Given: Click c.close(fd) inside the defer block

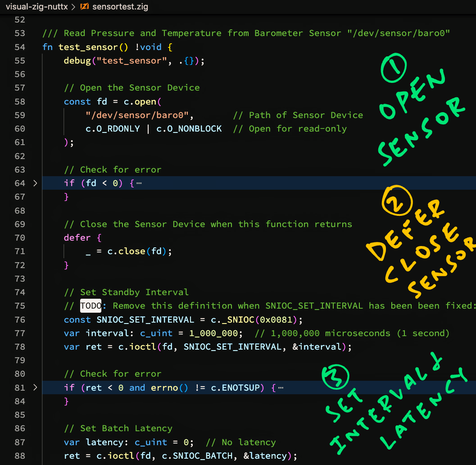Looking at the screenshot, I should coord(140,251).
